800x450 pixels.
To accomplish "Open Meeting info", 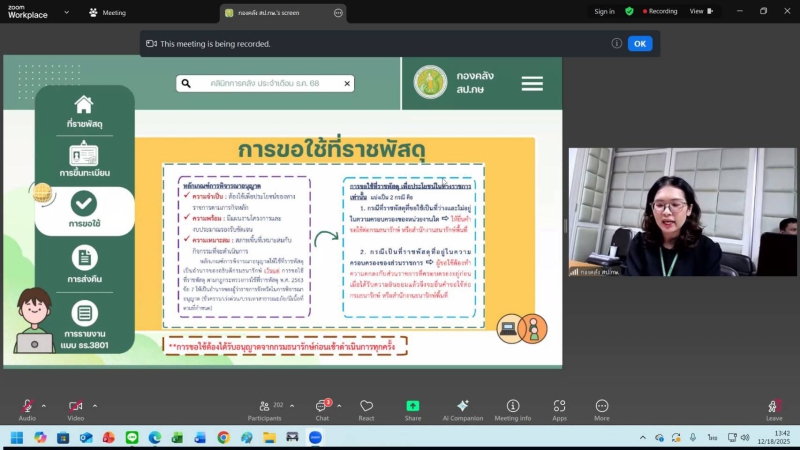I will 513,406.
